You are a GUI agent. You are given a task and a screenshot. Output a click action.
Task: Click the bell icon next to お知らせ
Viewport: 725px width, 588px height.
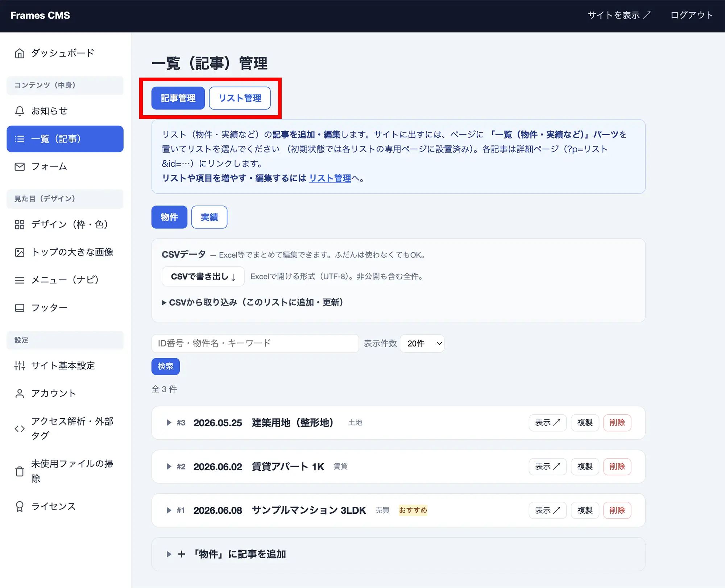(x=20, y=111)
